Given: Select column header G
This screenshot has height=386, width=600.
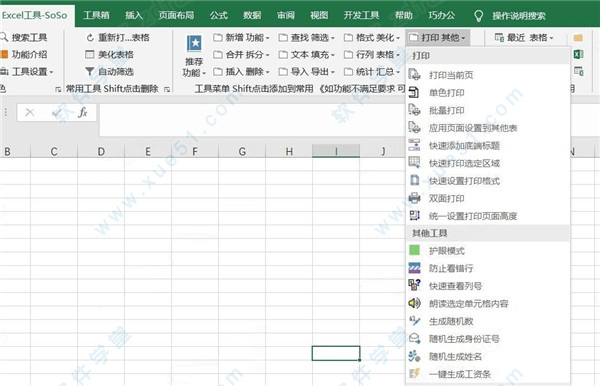Looking at the screenshot, I should (x=242, y=151).
